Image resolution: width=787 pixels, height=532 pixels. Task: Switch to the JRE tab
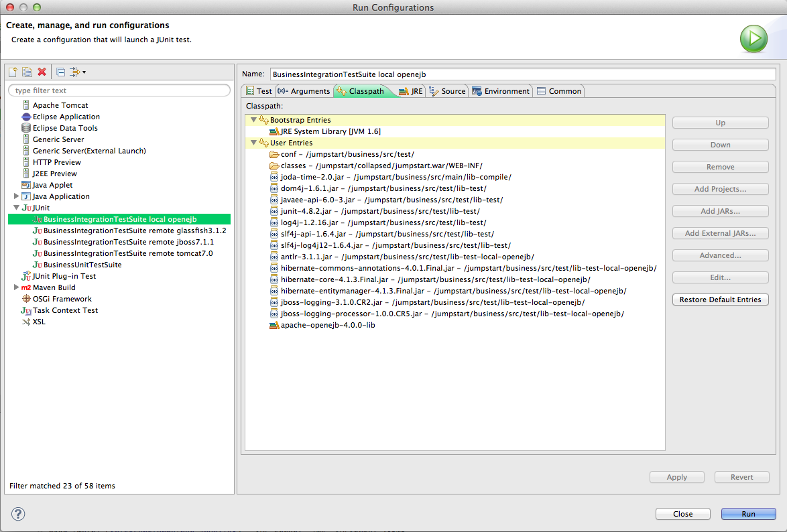click(x=410, y=91)
